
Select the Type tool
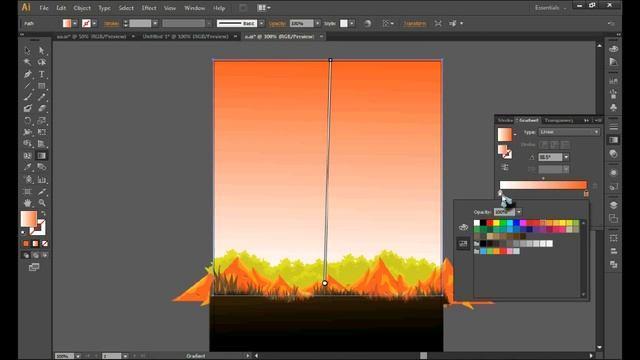pyautogui.click(x=42, y=74)
